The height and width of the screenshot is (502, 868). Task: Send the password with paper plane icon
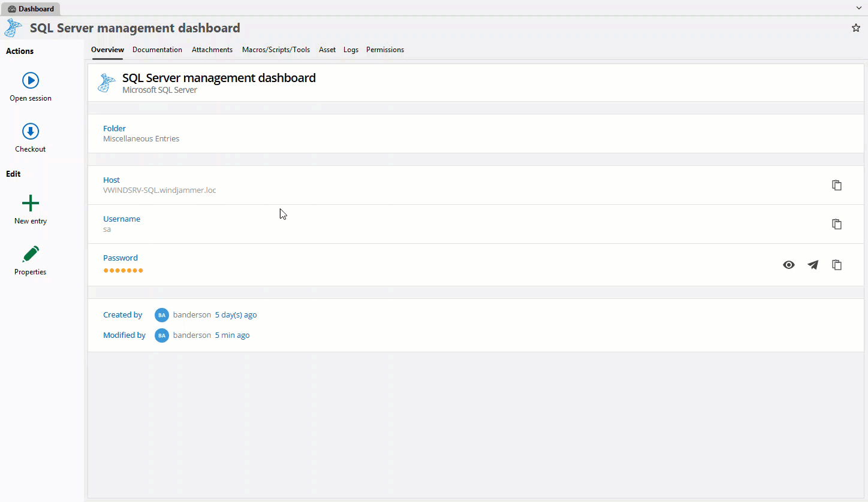pyautogui.click(x=813, y=265)
